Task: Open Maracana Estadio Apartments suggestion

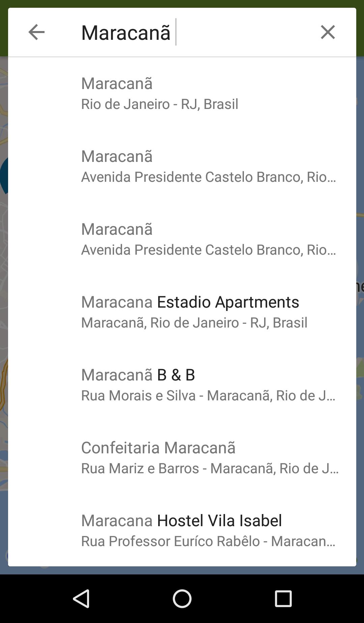Action: (182, 312)
